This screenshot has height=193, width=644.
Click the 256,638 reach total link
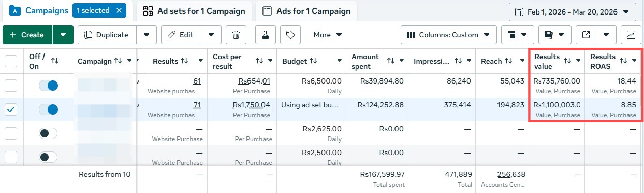[x=511, y=174]
